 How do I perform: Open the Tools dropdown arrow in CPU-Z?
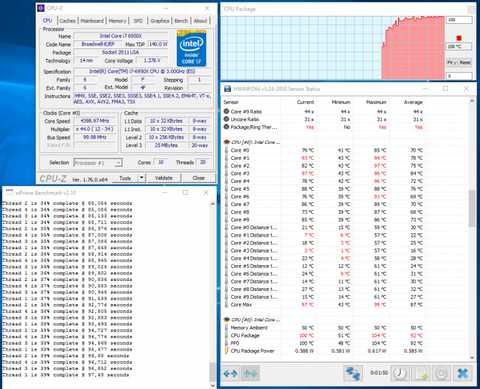pyautogui.click(x=142, y=178)
